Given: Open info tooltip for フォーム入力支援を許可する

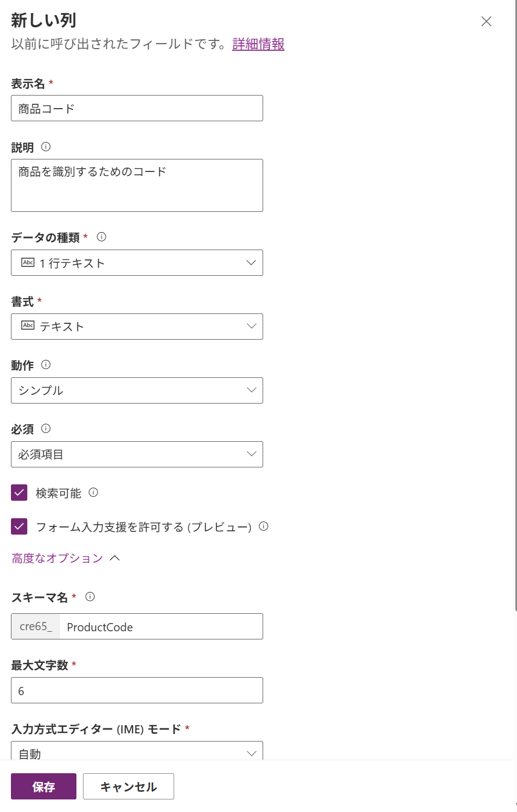Looking at the screenshot, I should pos(264,527).
